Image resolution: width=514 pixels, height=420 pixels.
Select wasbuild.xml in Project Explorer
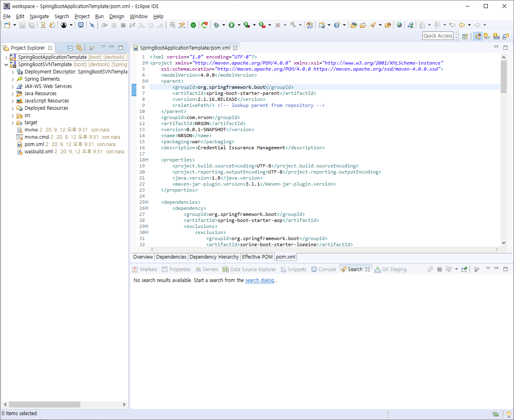coord(39,152)
